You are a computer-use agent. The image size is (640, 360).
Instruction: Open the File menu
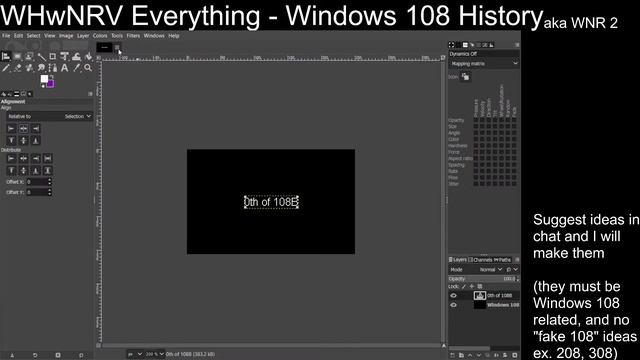(6, 36)
